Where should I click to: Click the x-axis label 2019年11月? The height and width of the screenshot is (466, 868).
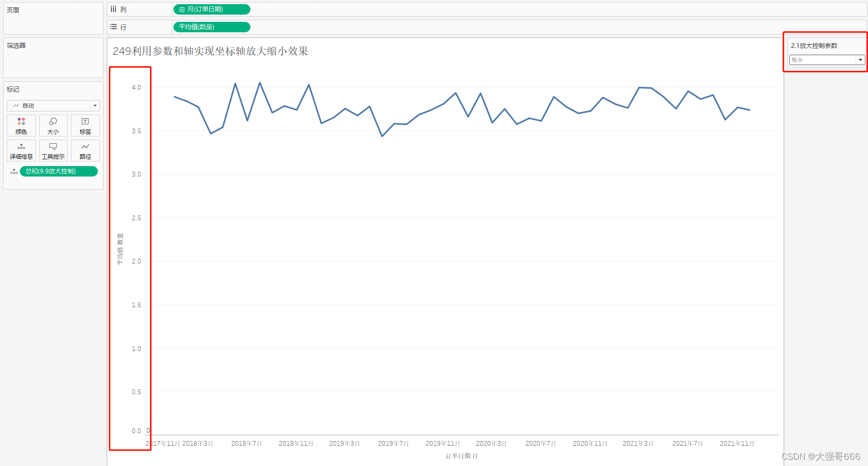click(x=443, y=444)
